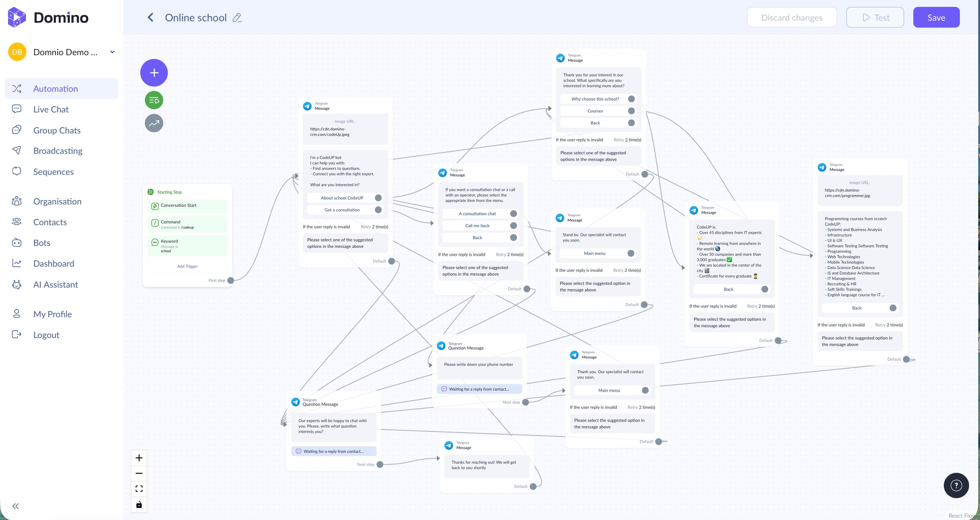Select the Keyword trigger in Starting Step

pos(187,246)
